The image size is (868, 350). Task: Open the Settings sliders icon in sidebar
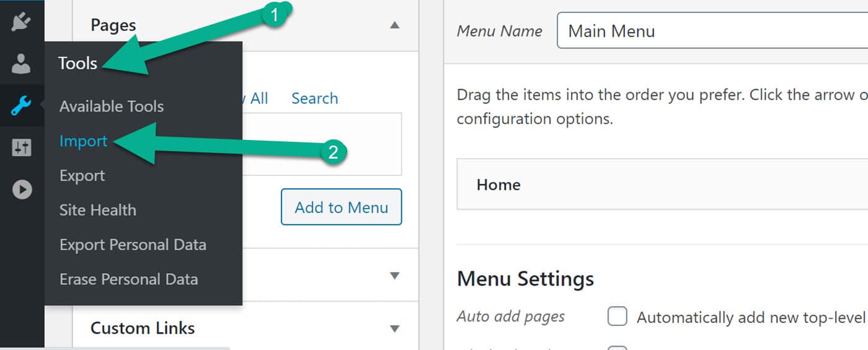tap(21, 147)
